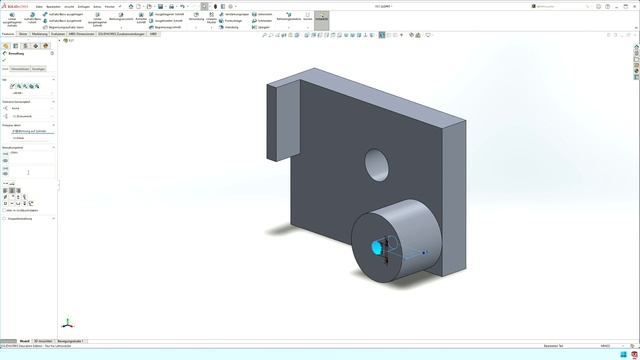
Task: Open the Referenzgeometrie tool
Action: pyautogui.click(x=289, y=17)
